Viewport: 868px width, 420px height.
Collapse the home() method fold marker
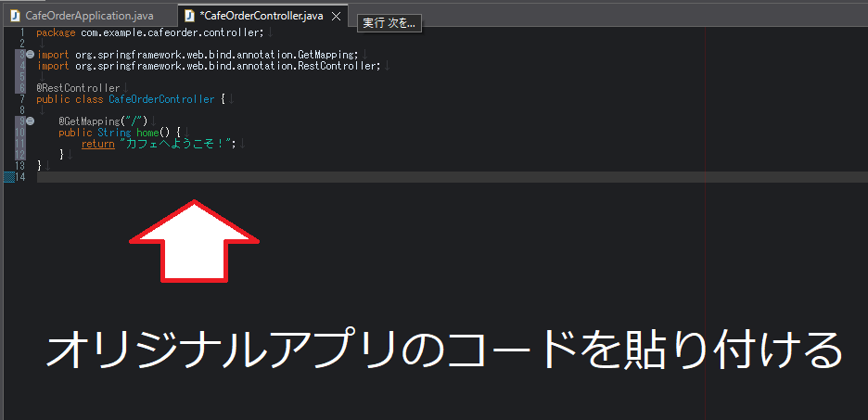point(30,121)
